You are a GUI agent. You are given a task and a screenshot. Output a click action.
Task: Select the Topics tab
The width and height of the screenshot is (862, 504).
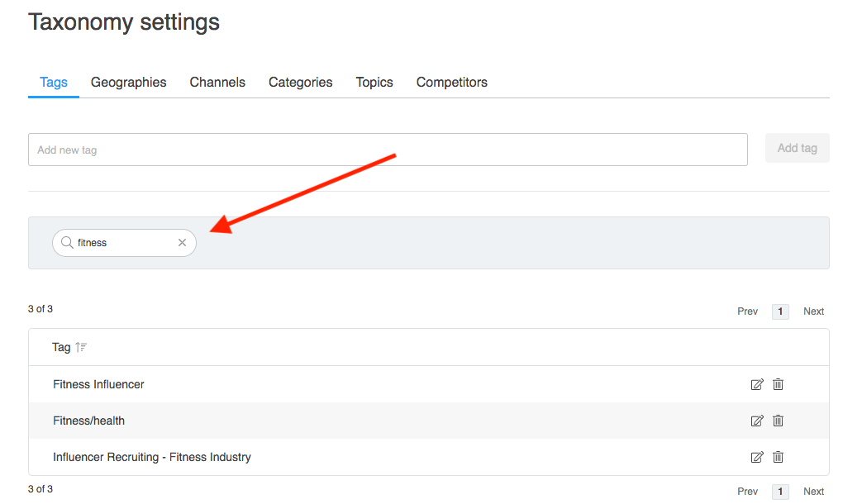click(x=374, y=83)
